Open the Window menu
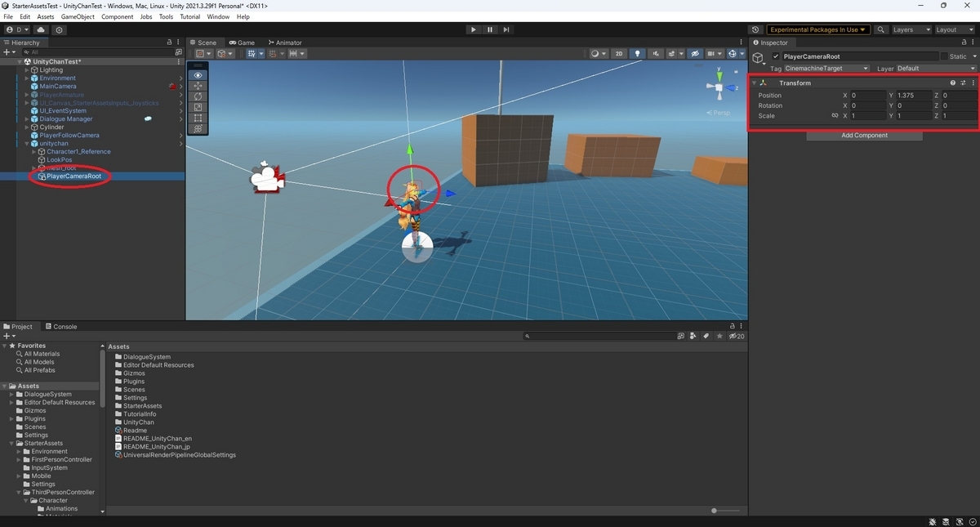This screenshot has height=527, width=980. point(218,16)
